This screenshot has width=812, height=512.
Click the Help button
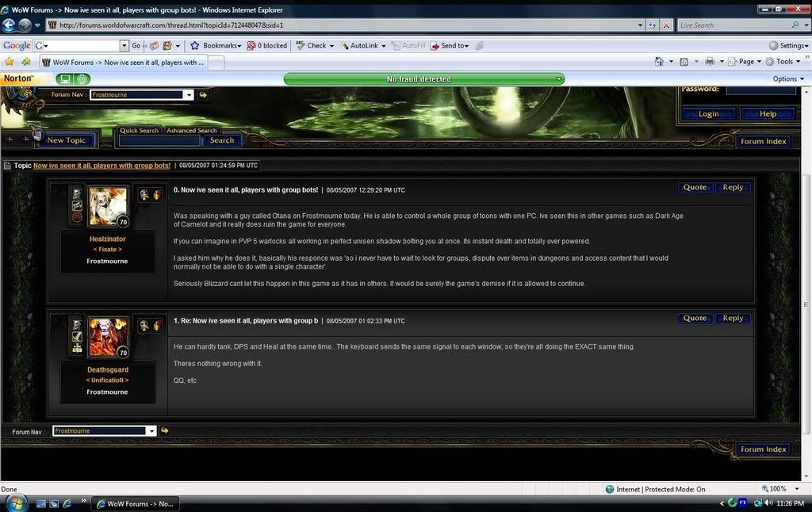768,114
